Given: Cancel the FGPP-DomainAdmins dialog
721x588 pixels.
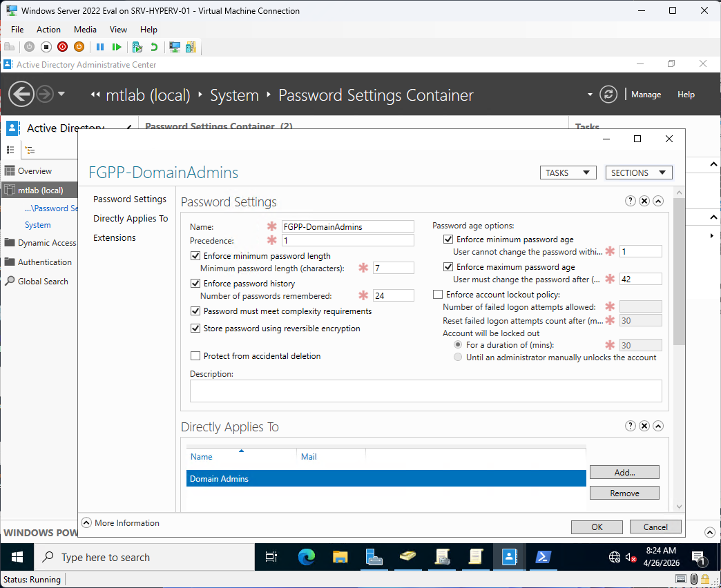Looking at the screenshot, I should 655,527.
